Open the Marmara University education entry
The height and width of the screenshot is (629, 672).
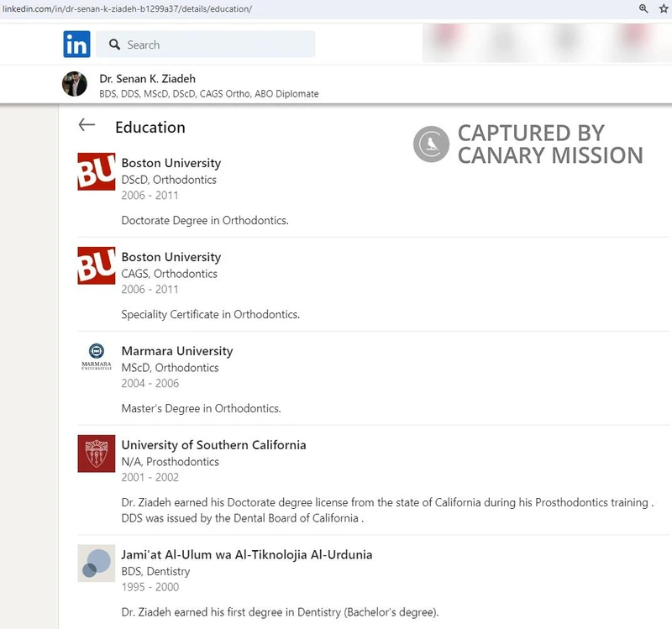point(177,350)
